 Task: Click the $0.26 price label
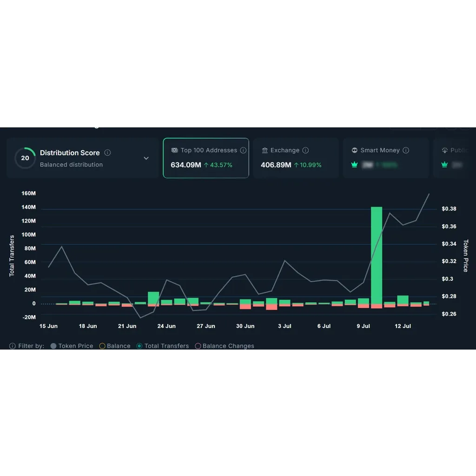coord(449,314)
